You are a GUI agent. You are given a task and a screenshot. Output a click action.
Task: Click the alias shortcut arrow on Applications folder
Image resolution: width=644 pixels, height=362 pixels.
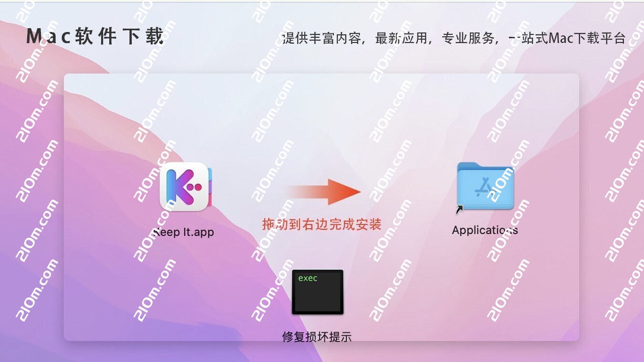[x=460, y=209]
